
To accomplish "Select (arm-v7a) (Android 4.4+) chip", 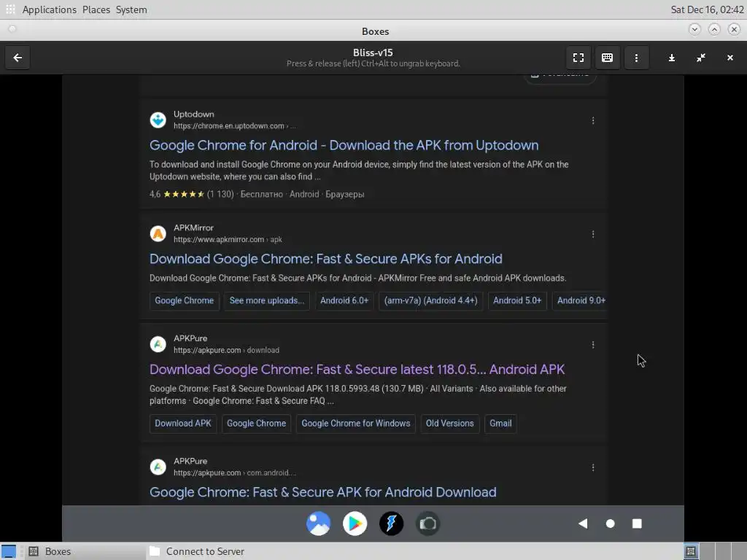I will 430,300.
